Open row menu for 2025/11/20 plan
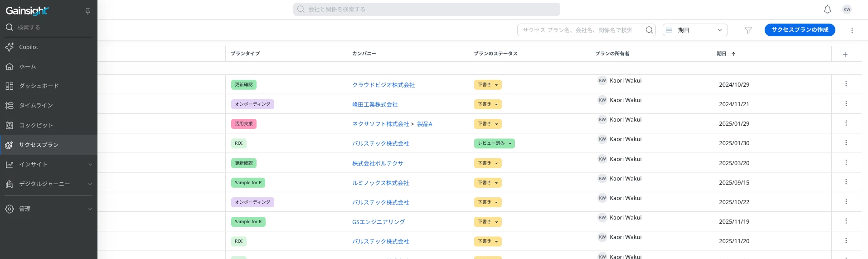This screenshot has width=868, height=259. [x=846, y=240]
